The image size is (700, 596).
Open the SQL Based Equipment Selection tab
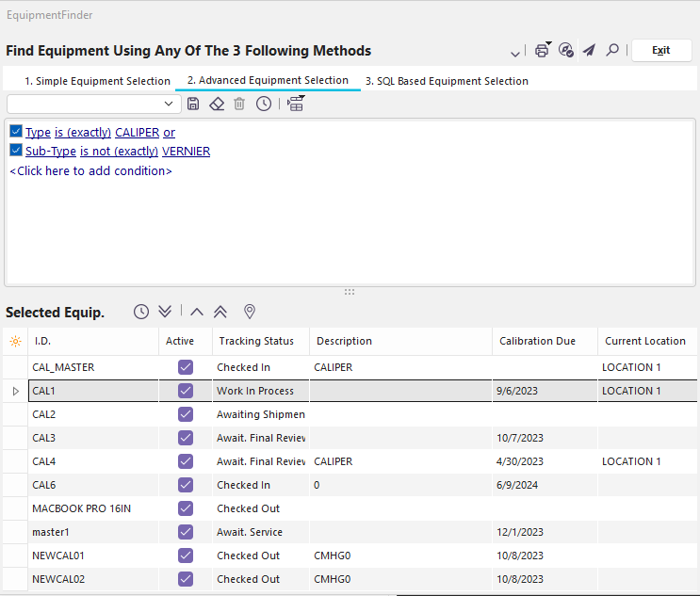tap(447, 81)
